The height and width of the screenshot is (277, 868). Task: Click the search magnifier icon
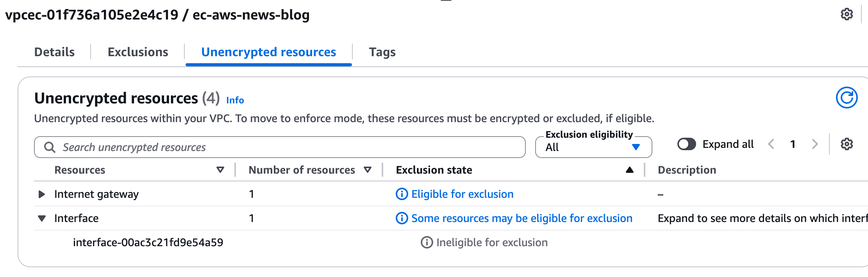tap(50, 147)
